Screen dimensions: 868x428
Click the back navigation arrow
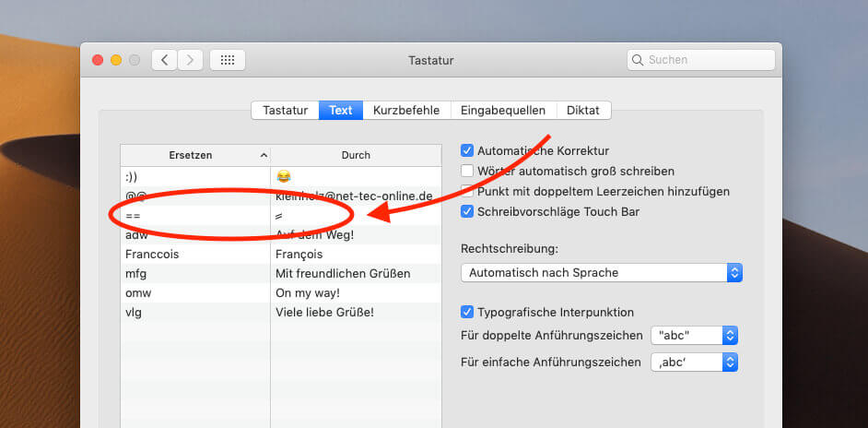click(x=164, y=60)
